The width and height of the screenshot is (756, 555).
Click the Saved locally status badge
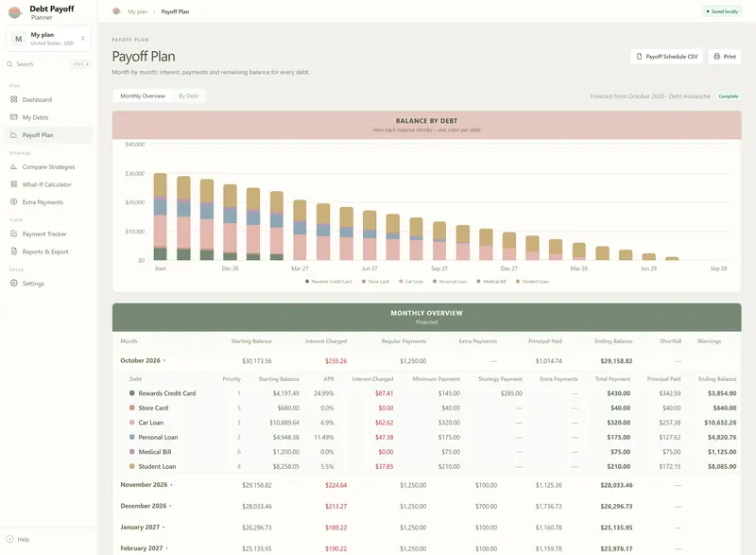click(722, 11)
